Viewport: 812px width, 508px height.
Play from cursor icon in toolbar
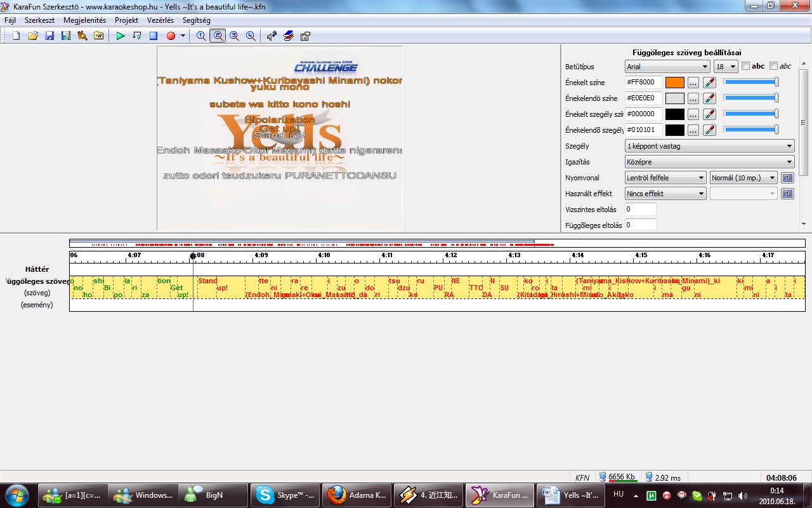tap(137, 36)
